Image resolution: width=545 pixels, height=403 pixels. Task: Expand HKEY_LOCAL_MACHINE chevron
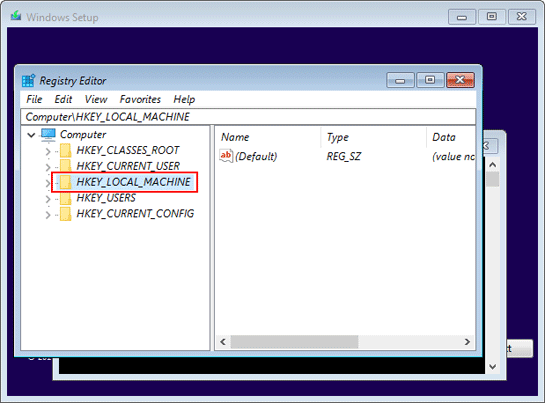pyautogui.click(x=48, y=183)
